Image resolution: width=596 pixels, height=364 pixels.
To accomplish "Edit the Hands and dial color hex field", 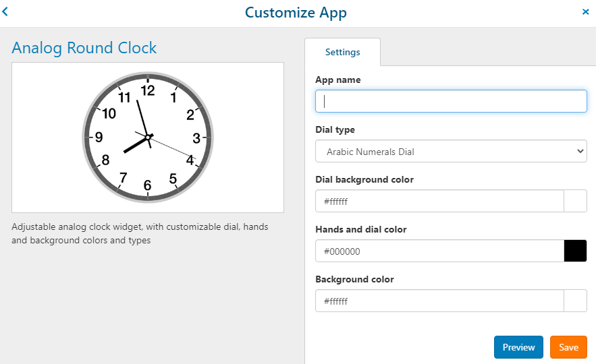I will tap(439, 251).
